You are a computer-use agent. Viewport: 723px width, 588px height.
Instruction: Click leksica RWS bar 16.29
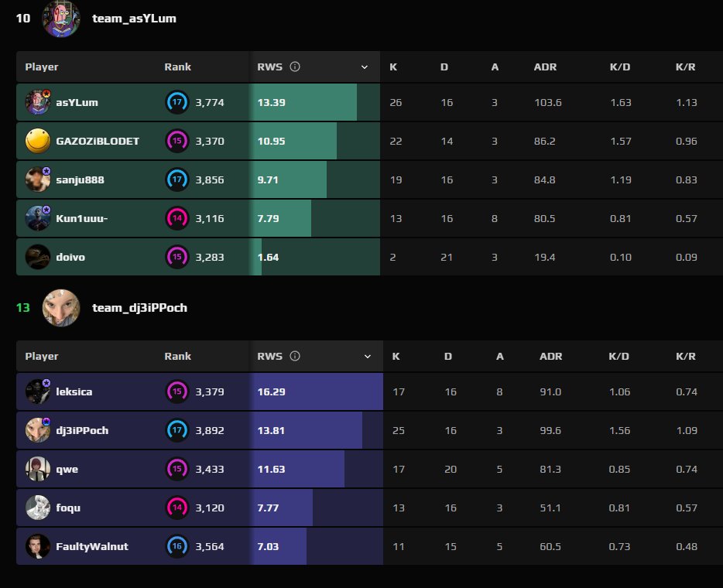(x=317, y=391)
